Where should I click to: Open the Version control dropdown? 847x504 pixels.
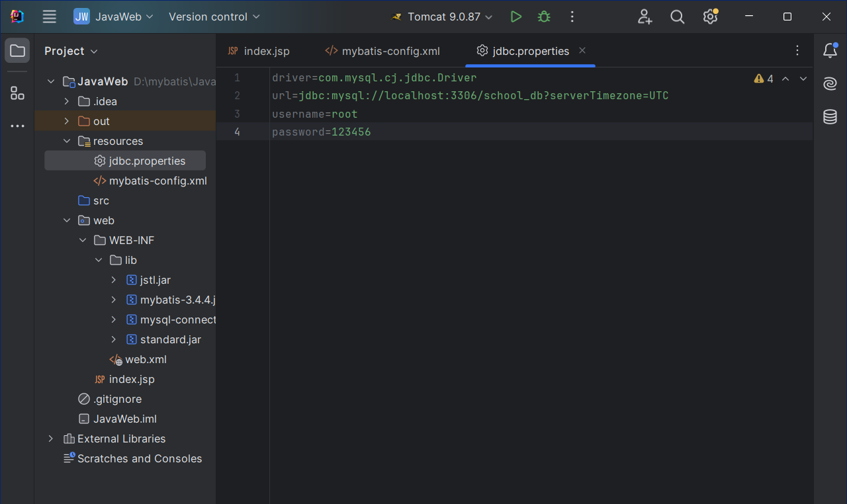214,17
